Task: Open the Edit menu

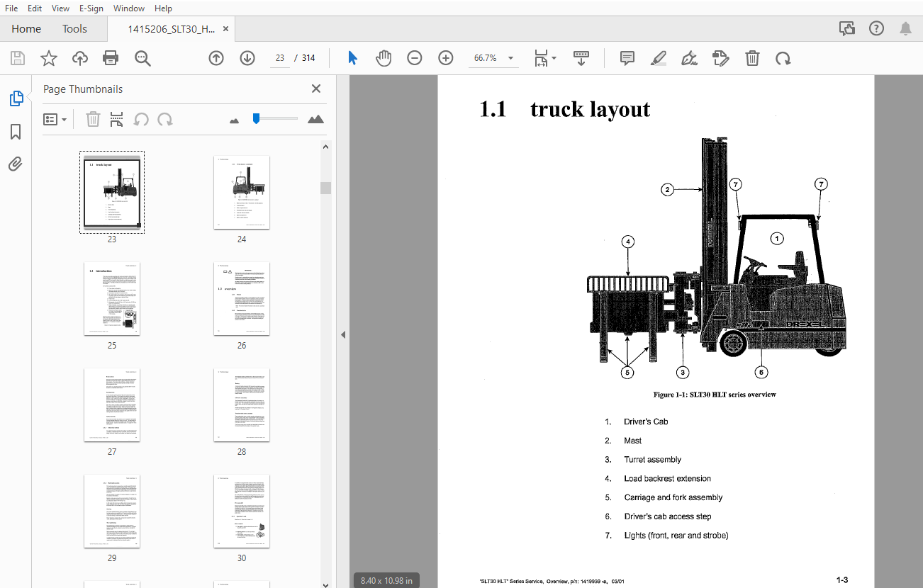Action: (x=34, y=8)
